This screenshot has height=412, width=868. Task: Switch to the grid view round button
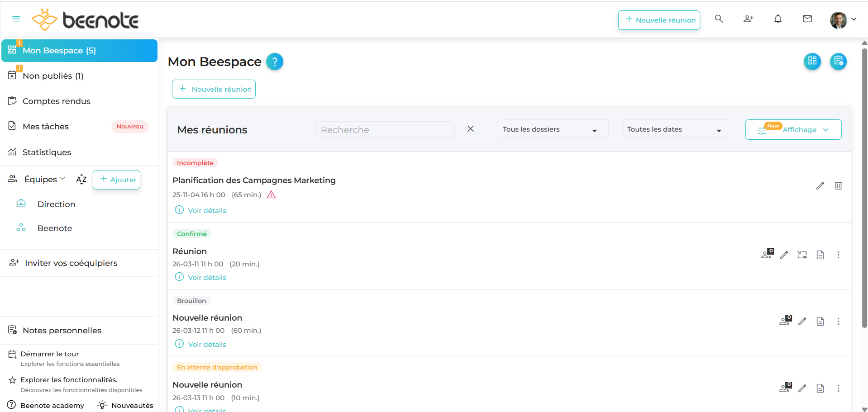[812, 61]
